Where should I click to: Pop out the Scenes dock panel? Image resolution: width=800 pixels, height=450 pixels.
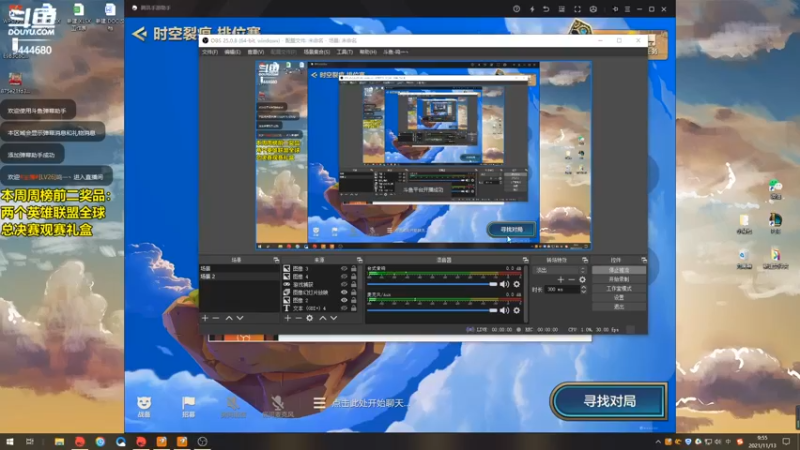pos(276,260)
